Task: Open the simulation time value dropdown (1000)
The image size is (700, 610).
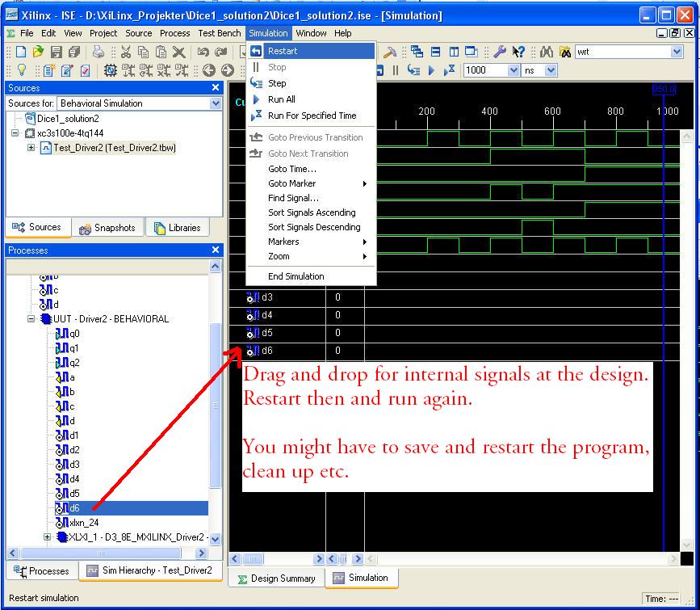Action: coord(513,70)
